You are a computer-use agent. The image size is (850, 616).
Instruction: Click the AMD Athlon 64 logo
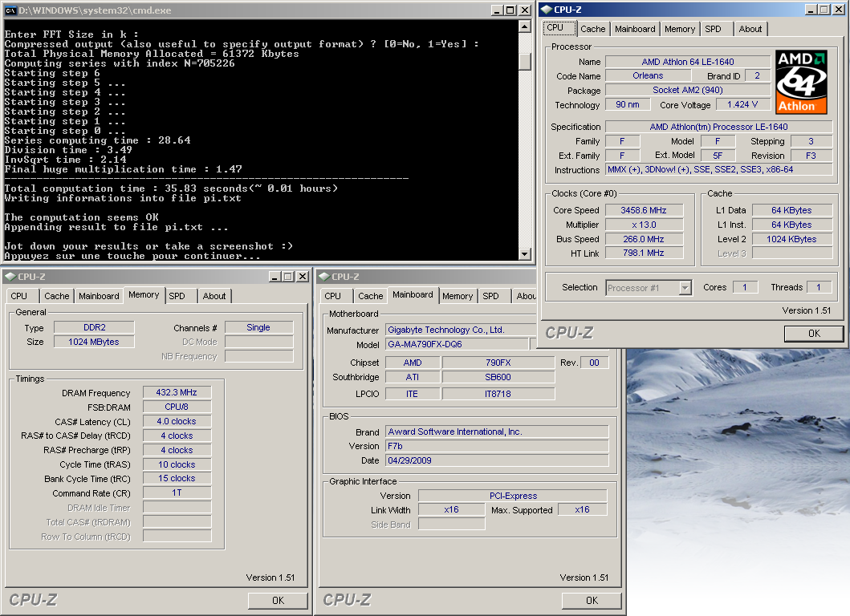[801, 82]
